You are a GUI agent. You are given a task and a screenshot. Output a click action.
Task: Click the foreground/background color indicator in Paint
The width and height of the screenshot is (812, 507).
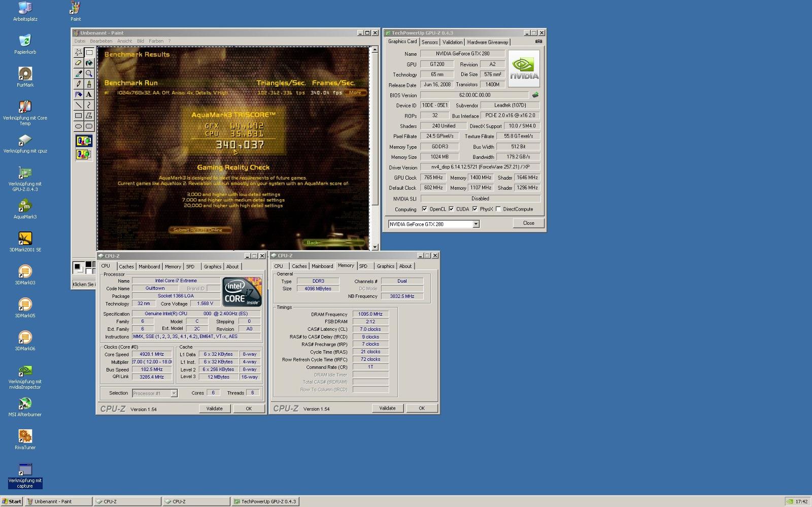79,267
